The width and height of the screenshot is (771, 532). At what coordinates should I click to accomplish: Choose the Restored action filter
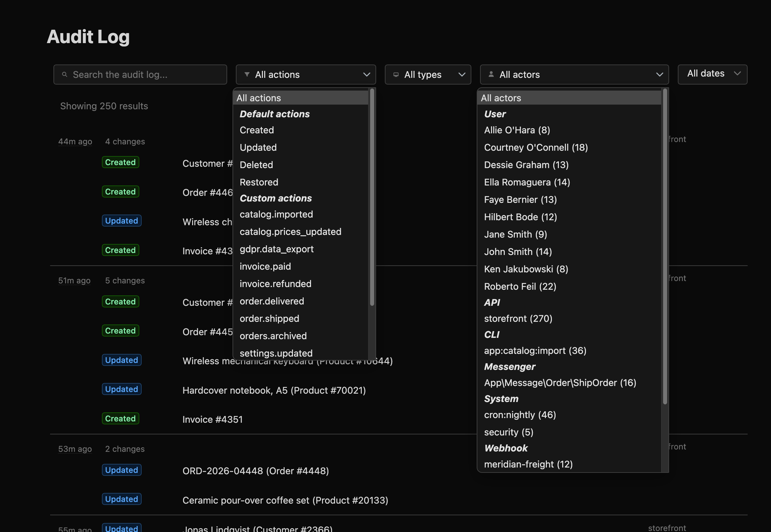tap(301, 182)
